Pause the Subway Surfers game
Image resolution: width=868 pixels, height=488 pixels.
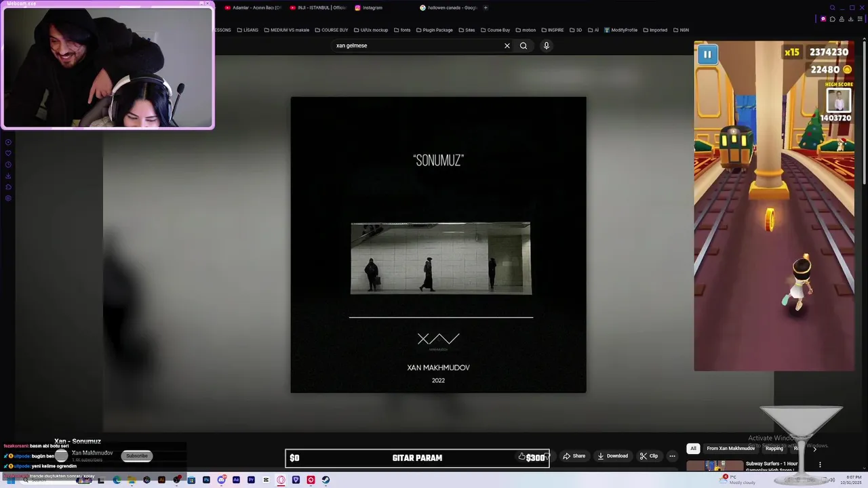[x=707, y=55]
